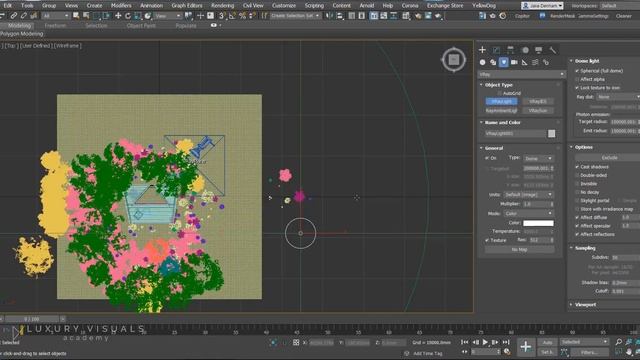Go to the end frame
The image size is (640, 360).
click(x=506, y=342)
